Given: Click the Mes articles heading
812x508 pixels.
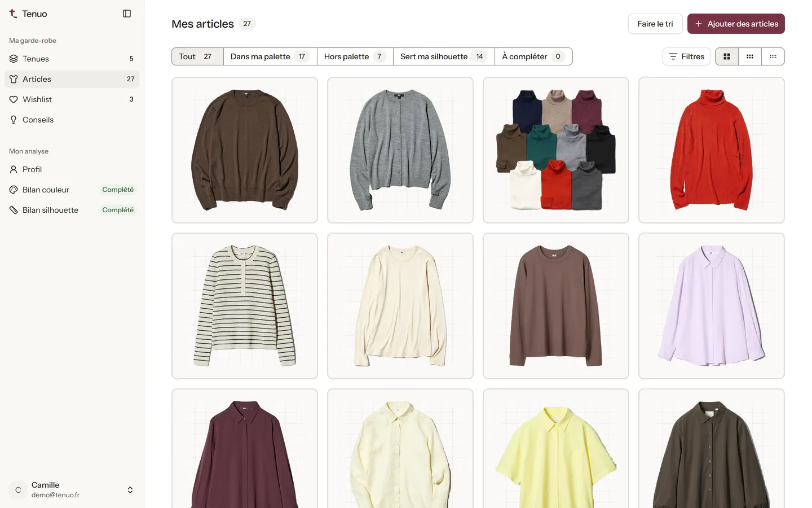Looking at the screenshot, I should tap(202, 24).
